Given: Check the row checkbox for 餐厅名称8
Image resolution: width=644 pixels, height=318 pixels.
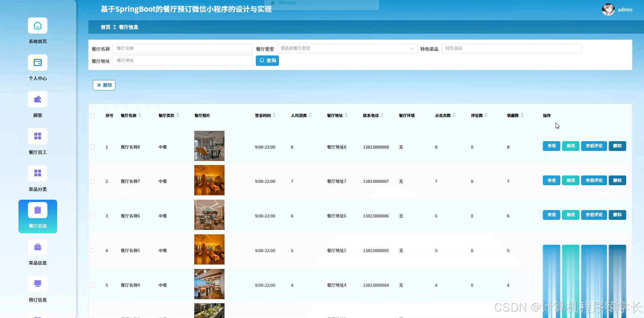Looking at the screenshot, I should (x=92, y=147).
